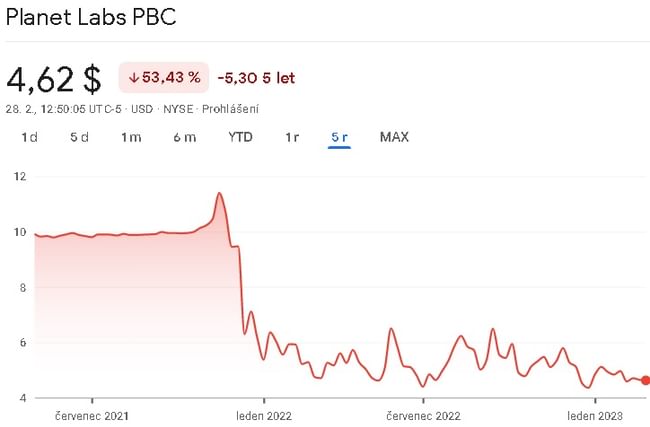
Task: Click the leden 2022 axis label
Action: [x=264, y=414]
